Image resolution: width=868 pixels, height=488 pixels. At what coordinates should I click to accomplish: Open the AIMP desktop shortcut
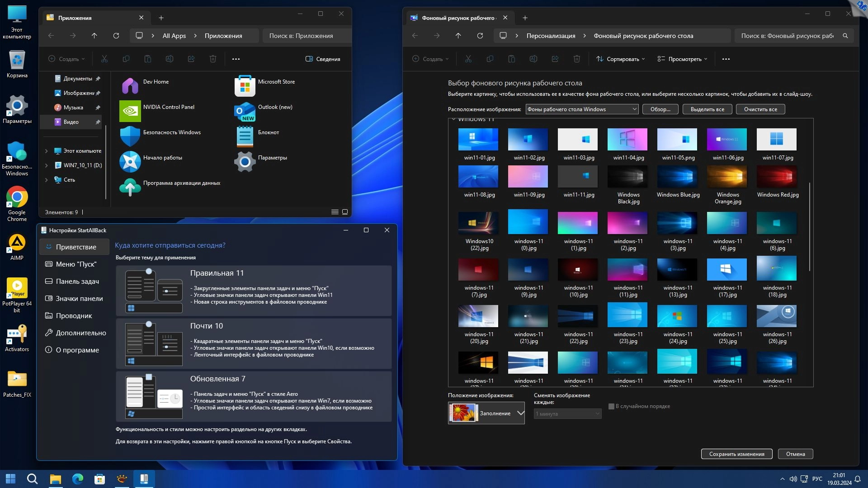pyautogui.click(x=17, y=244)
